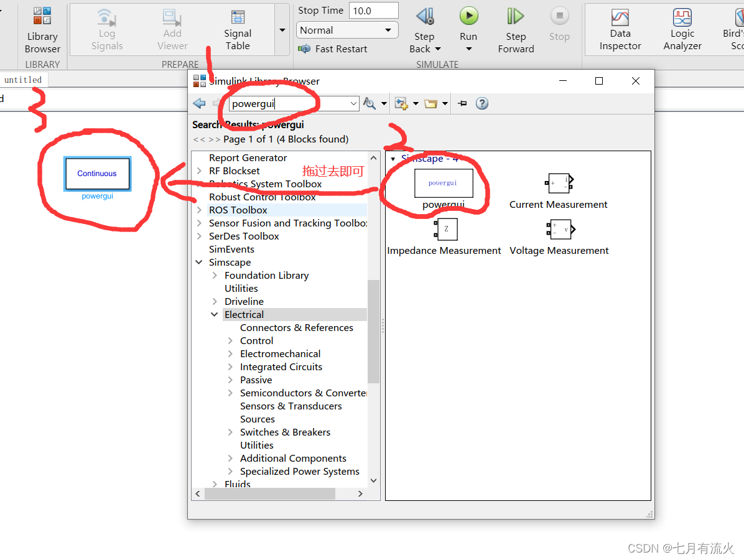Click the search binoculars icon

(369, 103)
